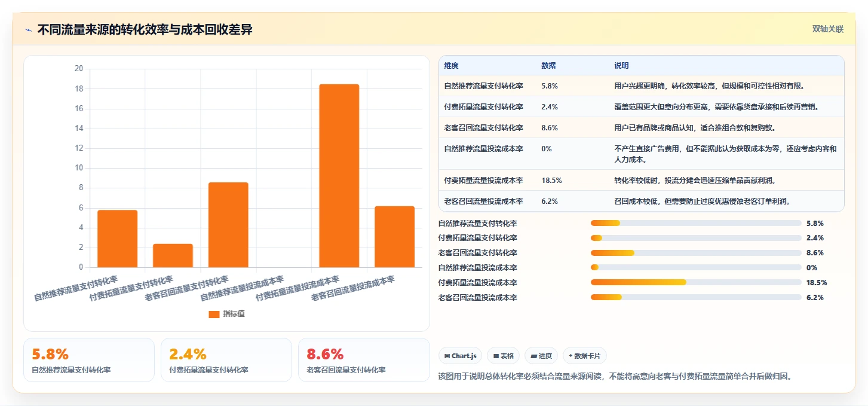Click the 0% progress bar for 自然推荐流量投流成本率

(x=696, y=267)
